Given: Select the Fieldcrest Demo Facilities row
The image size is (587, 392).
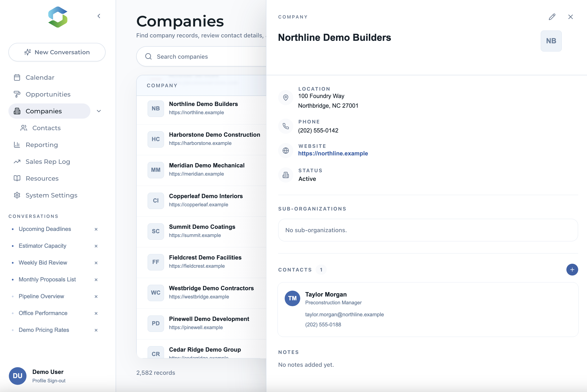Looking at the screenshot, I should click(201, 262).
